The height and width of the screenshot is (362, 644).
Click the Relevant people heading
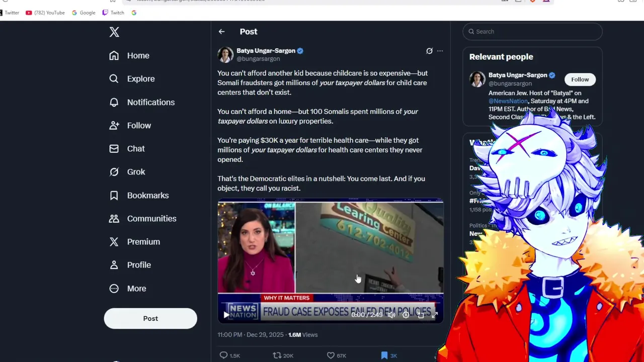click(501, 57)
